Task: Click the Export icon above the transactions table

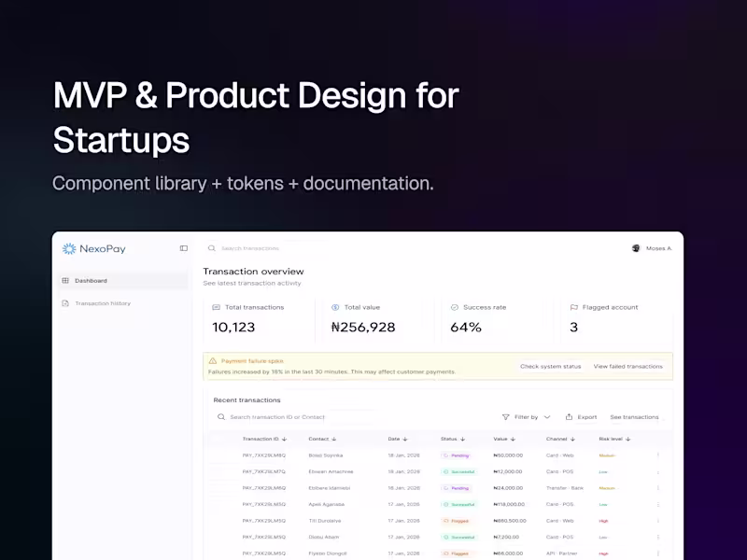Action: (x=570, y=417)
